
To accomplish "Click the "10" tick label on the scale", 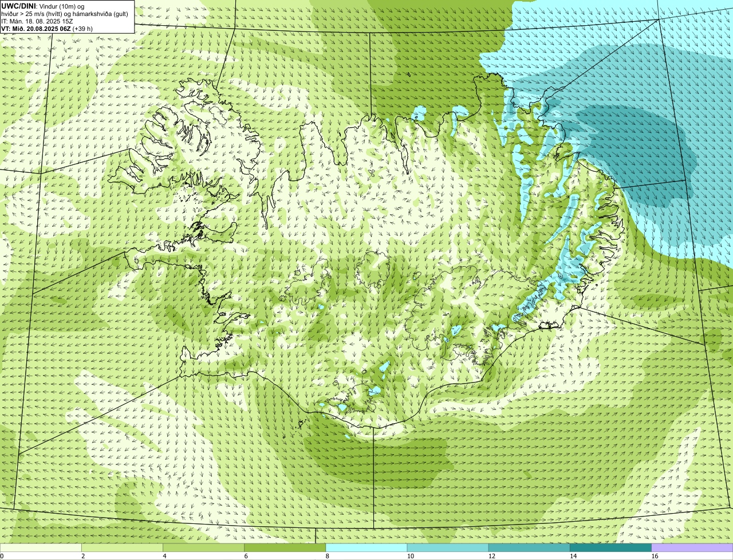I will [411, 556].
